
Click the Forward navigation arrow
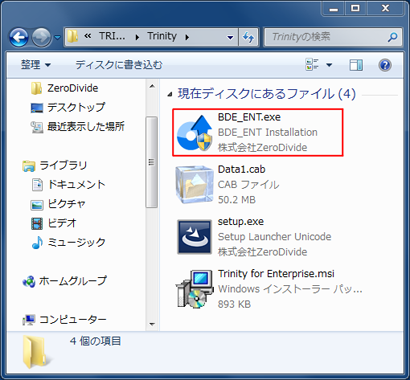click(41, 37)
